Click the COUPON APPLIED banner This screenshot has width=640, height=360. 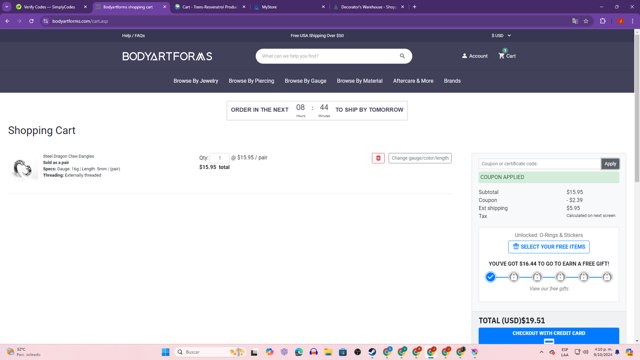click(549, 177)
